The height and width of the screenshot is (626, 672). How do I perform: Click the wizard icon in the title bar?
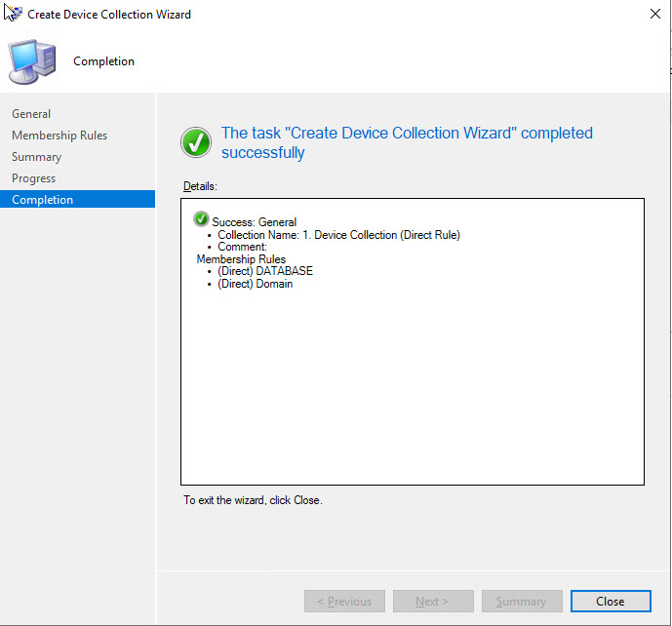[x=14, y=14]
